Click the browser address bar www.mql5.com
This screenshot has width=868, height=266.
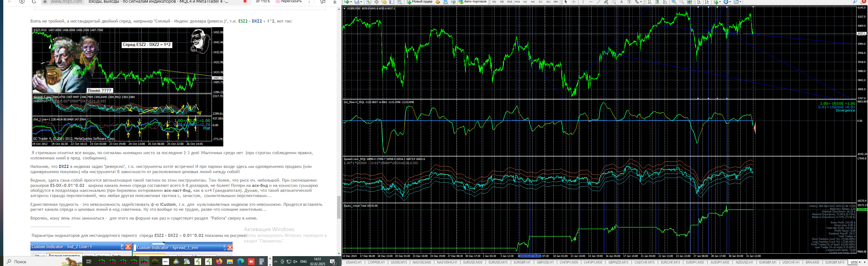click(x=66, y=2)
